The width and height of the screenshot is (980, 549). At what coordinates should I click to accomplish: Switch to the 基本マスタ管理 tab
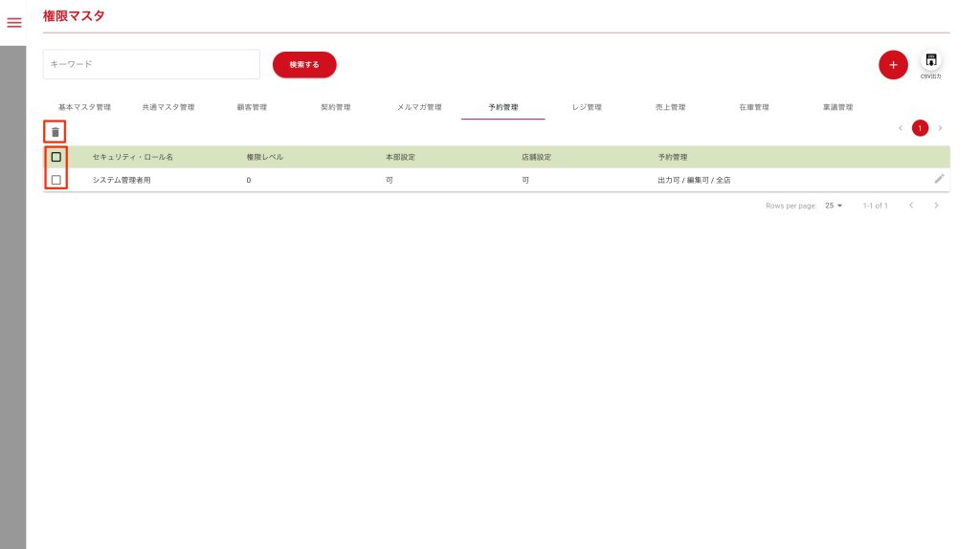click(x=84, y=107)
